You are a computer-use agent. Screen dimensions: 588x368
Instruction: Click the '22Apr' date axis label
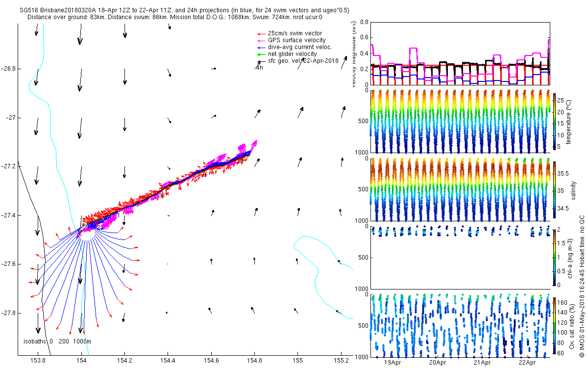click(x=528, y=363)
